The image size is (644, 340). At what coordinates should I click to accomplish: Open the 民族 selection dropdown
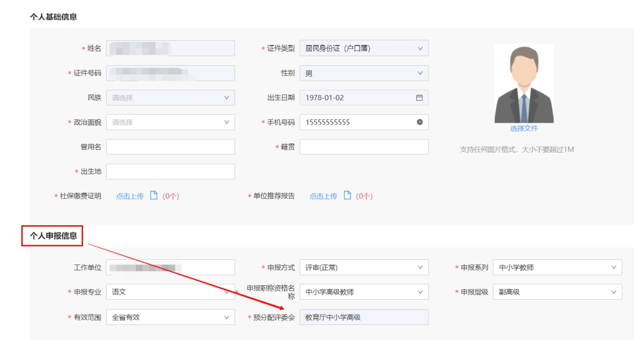tap(170, 98)
